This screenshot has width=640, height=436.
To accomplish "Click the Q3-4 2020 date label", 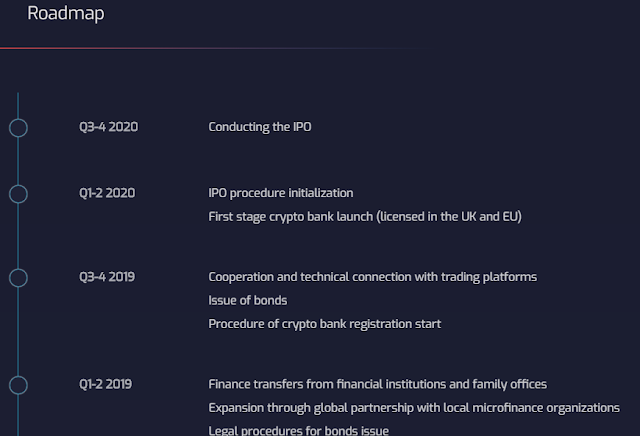I will click(x=108, y=127).
